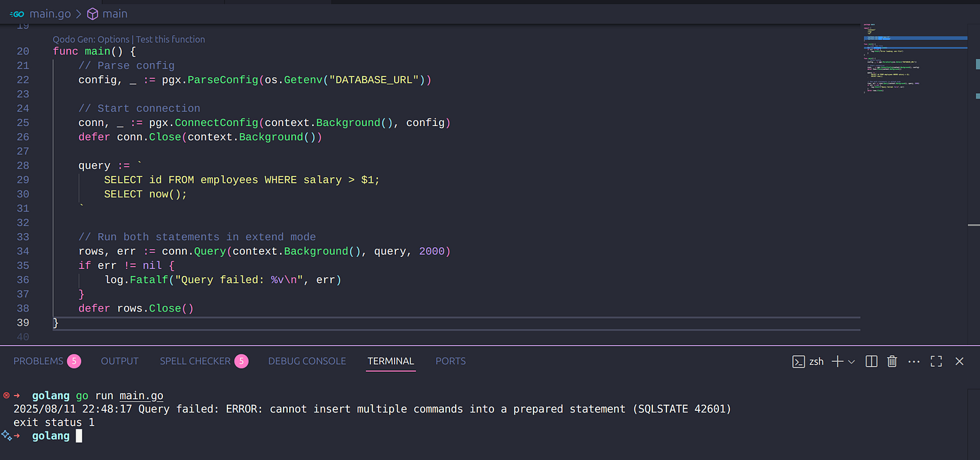Open the SPELL CHECKER panel tab
The image size is (980, 460).
pyautogui.click(x=195, y=361)
